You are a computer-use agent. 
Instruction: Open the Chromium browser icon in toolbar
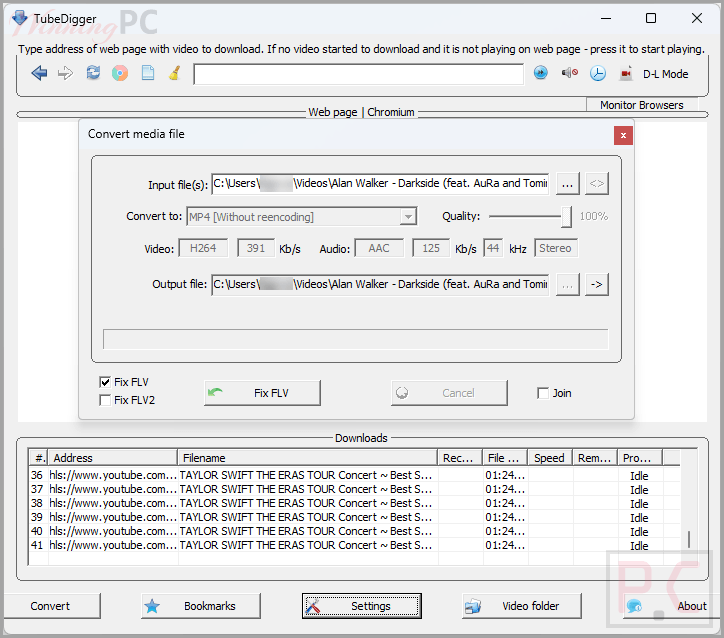[x=120, y=73]
